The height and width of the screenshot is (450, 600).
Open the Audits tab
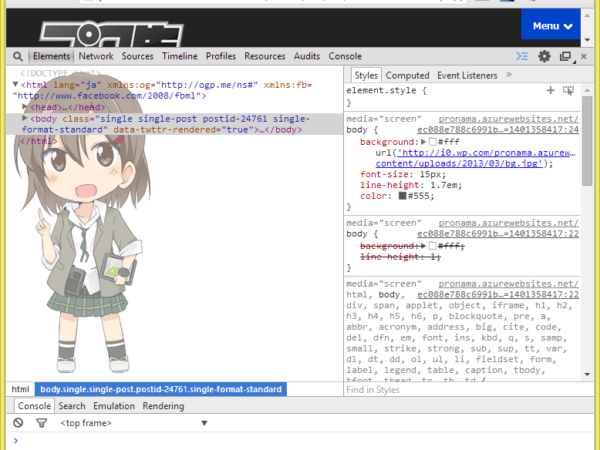(307, 56)
